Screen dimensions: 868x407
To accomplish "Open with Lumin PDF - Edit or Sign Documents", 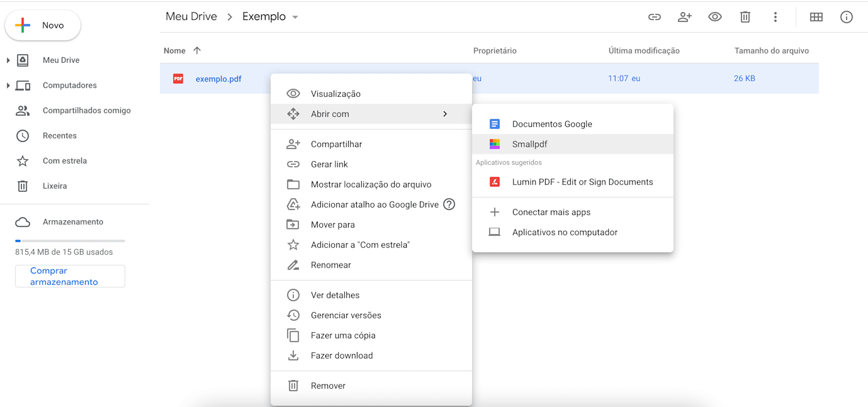I will (x=573, y=182).
